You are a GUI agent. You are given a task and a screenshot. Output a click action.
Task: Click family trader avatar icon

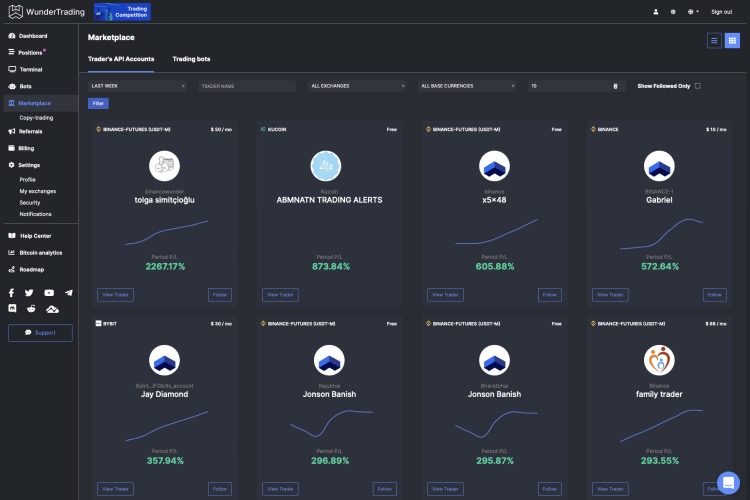pos(659,360)
